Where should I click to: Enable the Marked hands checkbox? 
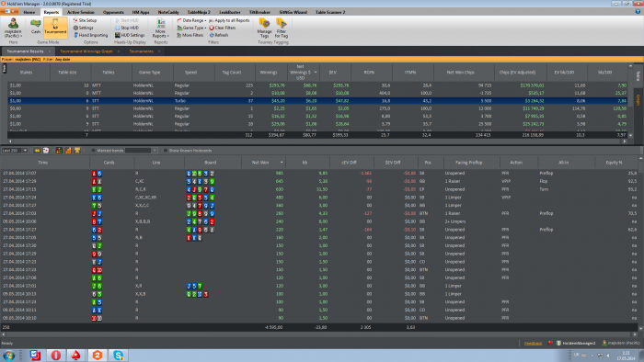click(93, 151)
